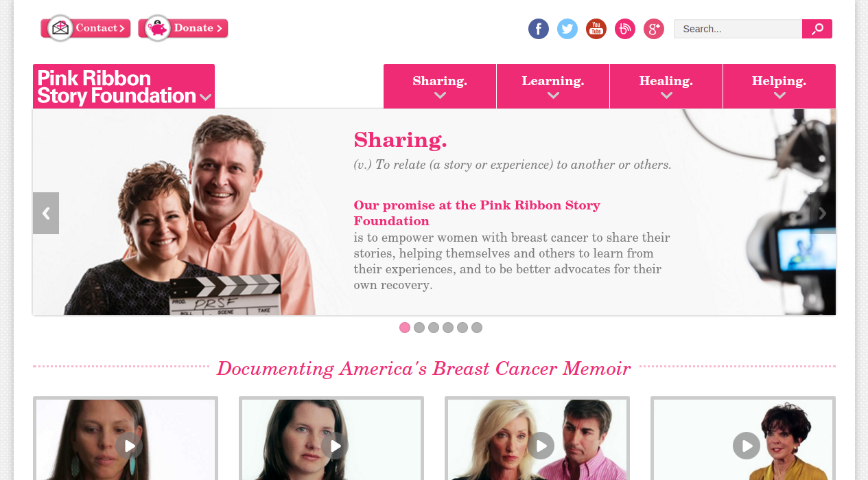Select the first carousel dot
The height and width of the screenshot is (480, 868).
pos(405,328)
